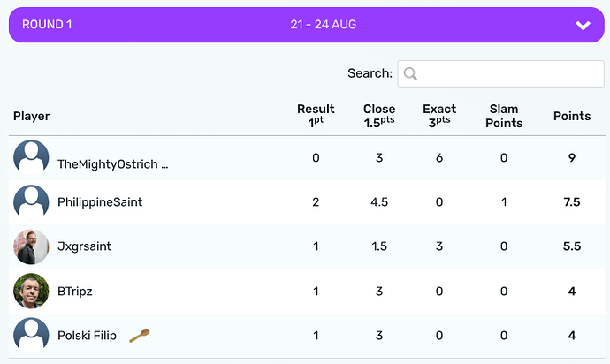Sort by Result 1pt column header
Viewport: 610px width, 364px height.
click(316, 116)
